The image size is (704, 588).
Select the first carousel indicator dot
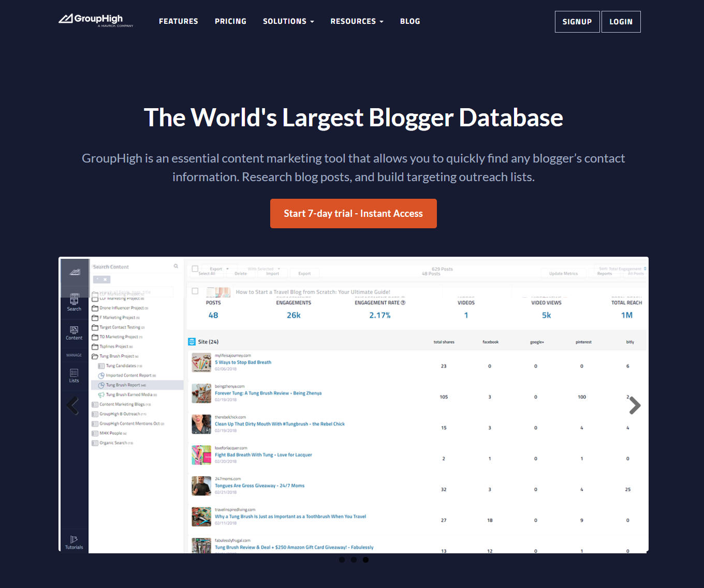click(x=342, y=560)
